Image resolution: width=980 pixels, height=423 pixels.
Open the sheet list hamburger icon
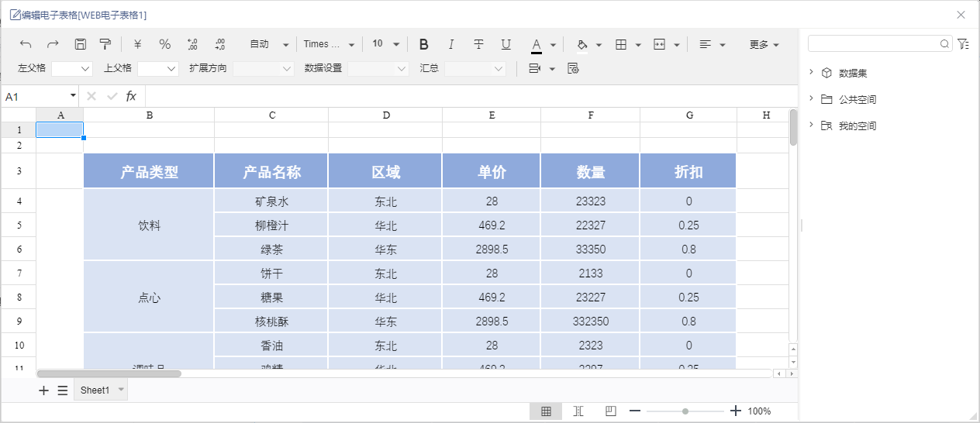[x=63, y=390]
